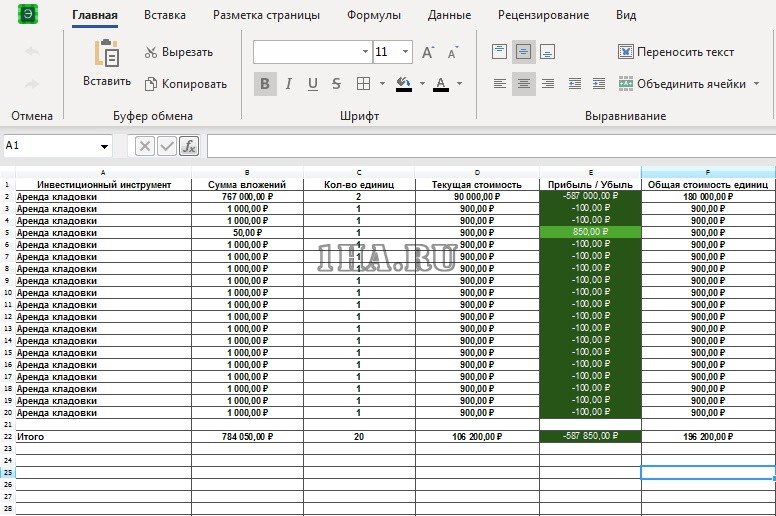Click the cell borders icon
The image size is (776, 516).
pyautogui.click(x=364, y=84)
